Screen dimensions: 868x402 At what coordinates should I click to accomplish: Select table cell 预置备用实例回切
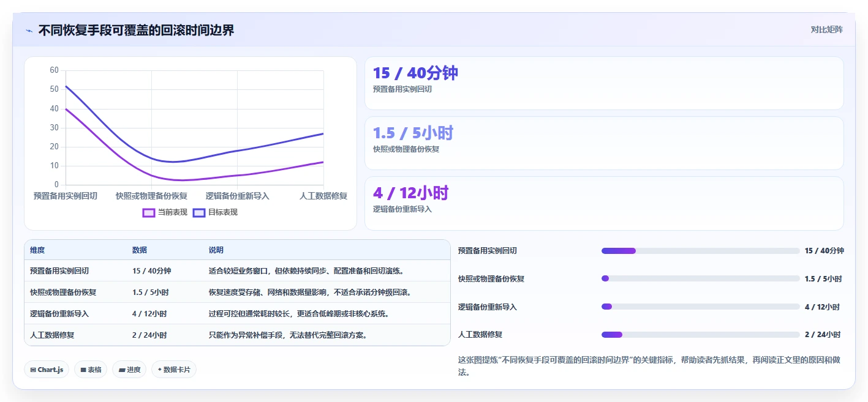tap(59, 270)
